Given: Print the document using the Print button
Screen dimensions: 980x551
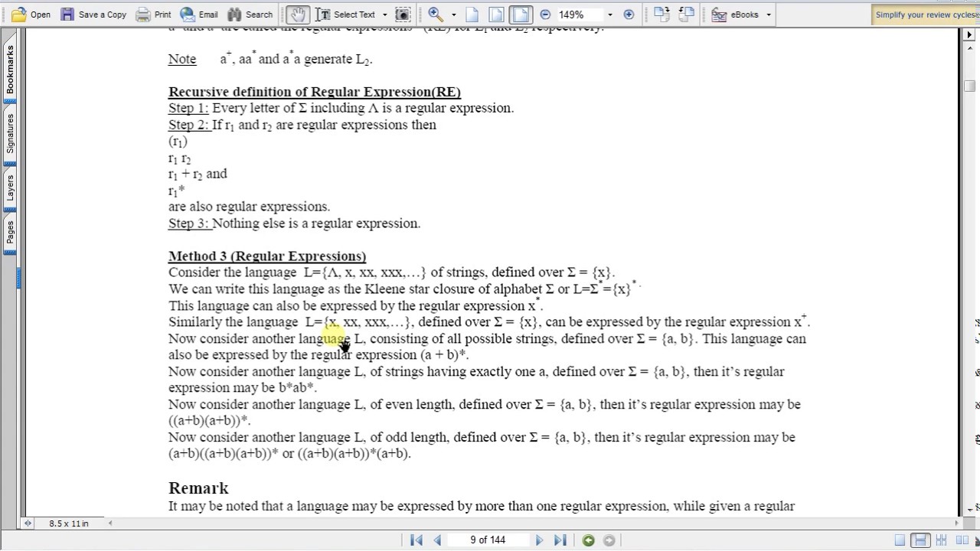Looking at the screenshot, I should pyautogui.click(x=153, y=15).
